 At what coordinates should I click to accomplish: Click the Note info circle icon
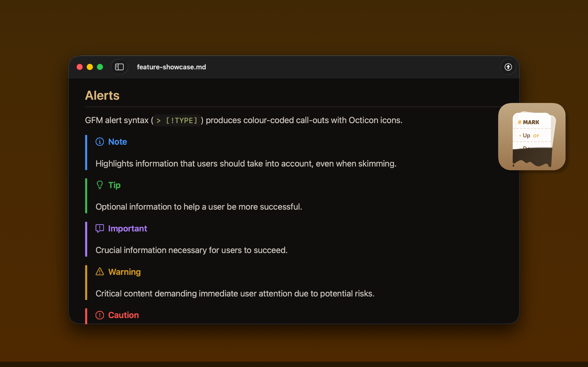tap(100, 141)
